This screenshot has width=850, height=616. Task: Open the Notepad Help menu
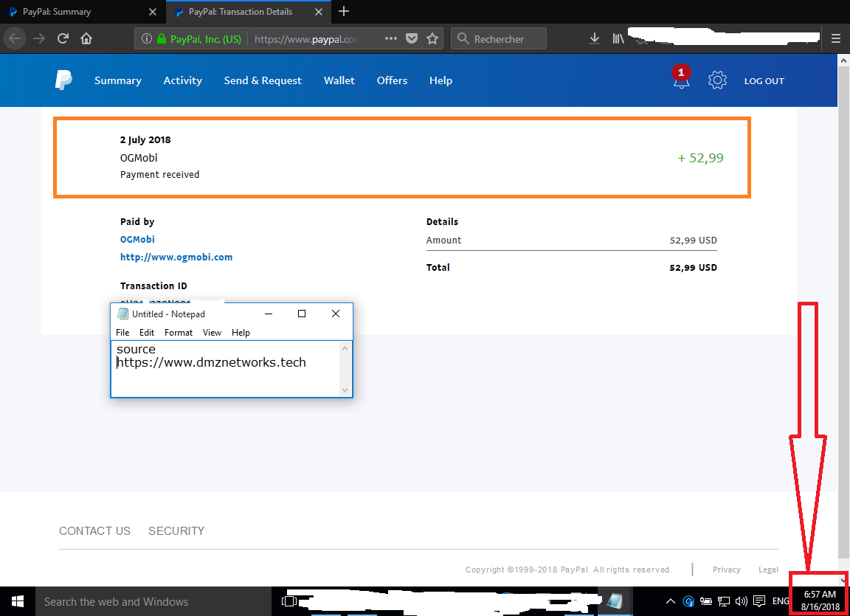click(x=241, y=333)
